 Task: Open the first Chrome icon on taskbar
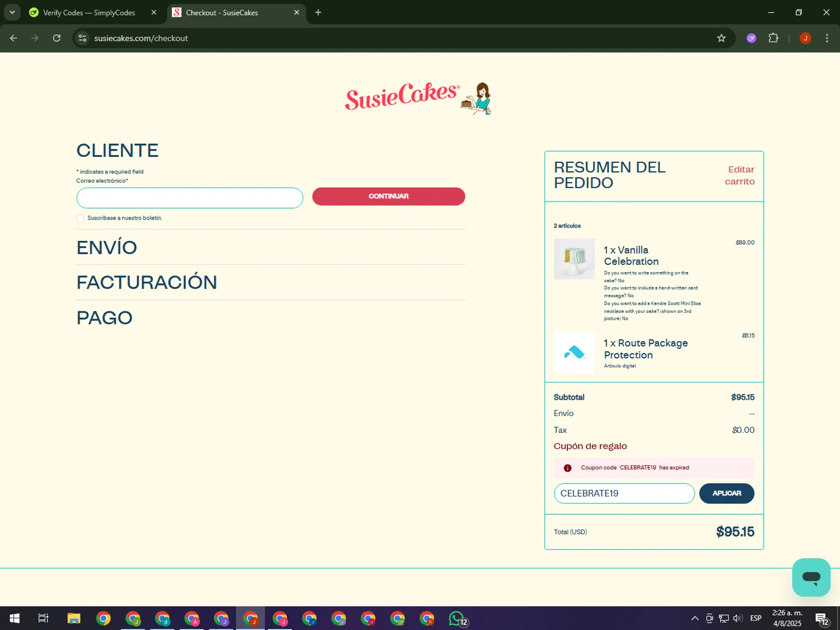click(103, 618)
